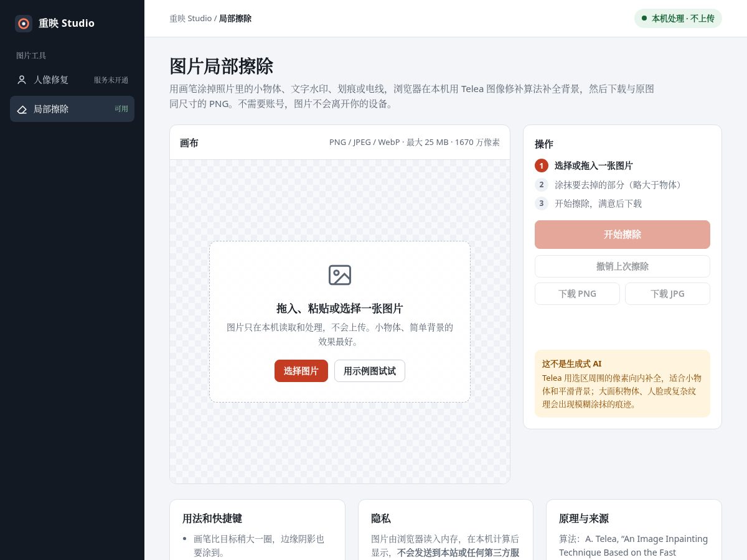Click the 原理与来源 card heading
Viewport: 747px width, 560px height.
(584, 518)
